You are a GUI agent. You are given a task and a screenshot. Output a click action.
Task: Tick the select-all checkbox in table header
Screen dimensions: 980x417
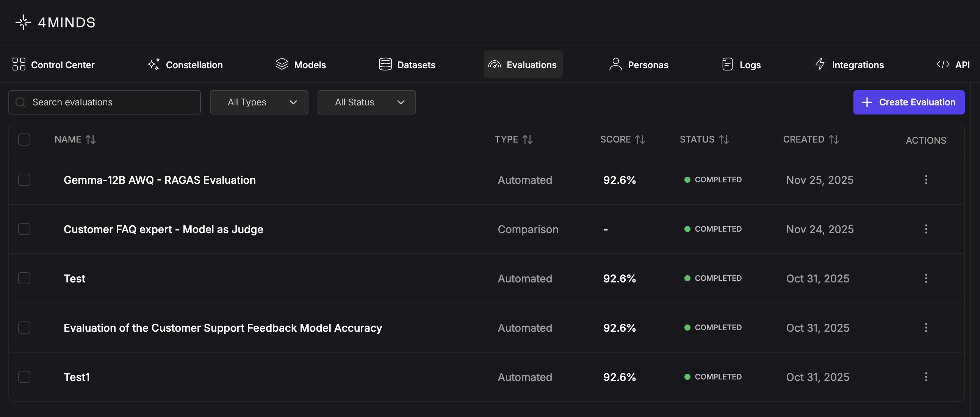point(24,140)
